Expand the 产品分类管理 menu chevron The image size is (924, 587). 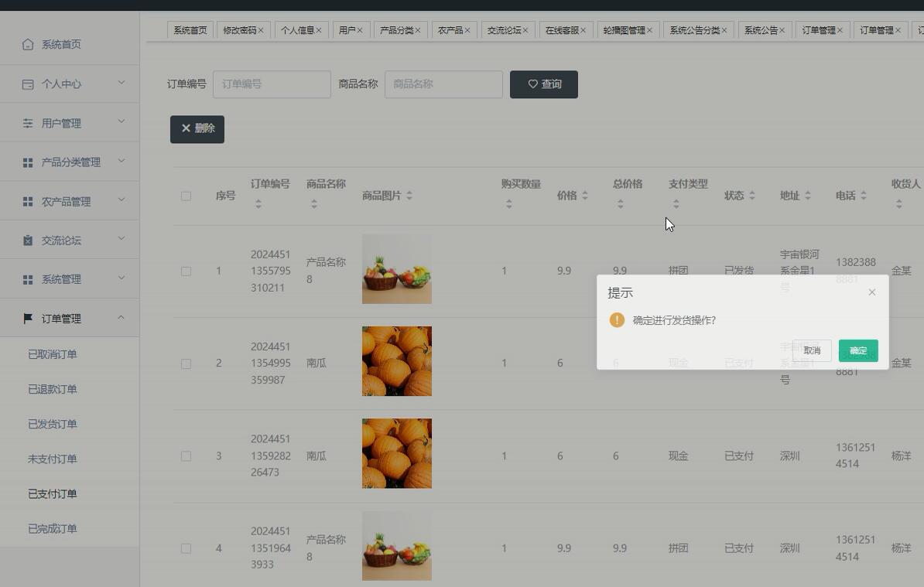tap(121, 161)
